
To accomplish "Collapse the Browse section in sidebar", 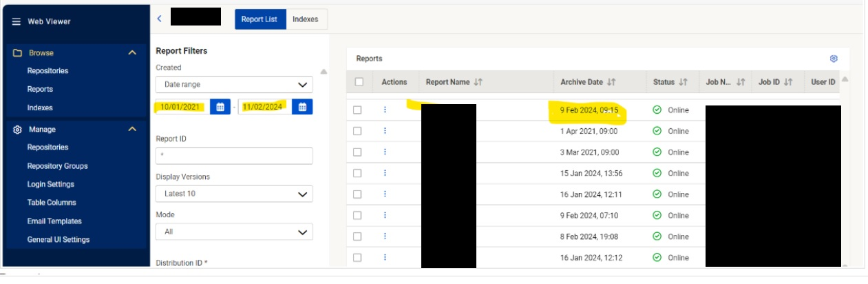I will coord(132,52).
